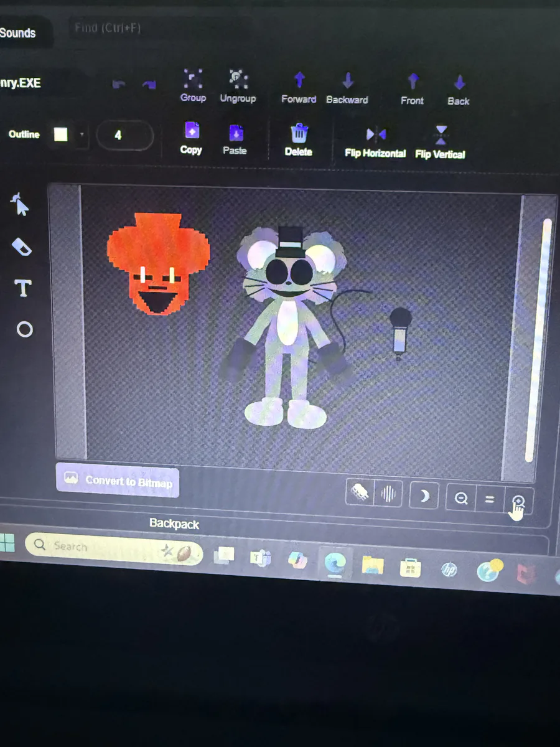Select the Circle tool
560x747 pixels.
[24, 329]
